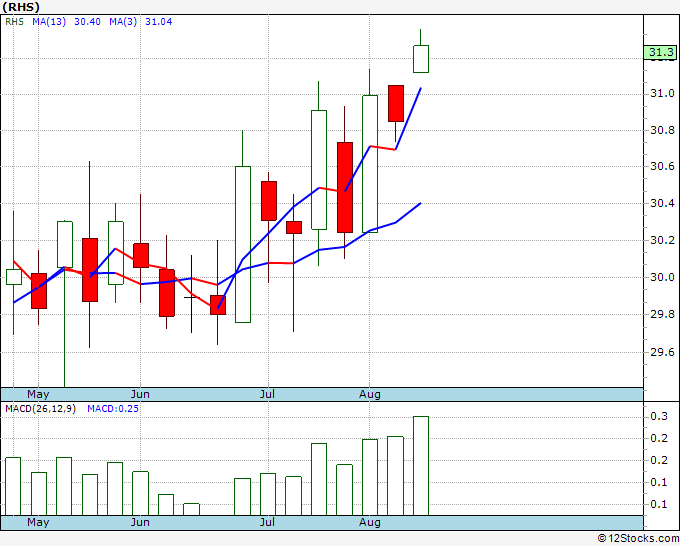The height and width of the screenshot is (546, 680).
Task: Click the 31.3 current price tag
Action: click(x=660, y=52)
